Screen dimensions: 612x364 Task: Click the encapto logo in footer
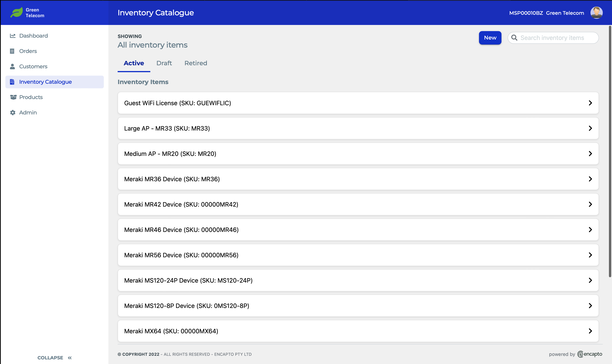point(590,354)
